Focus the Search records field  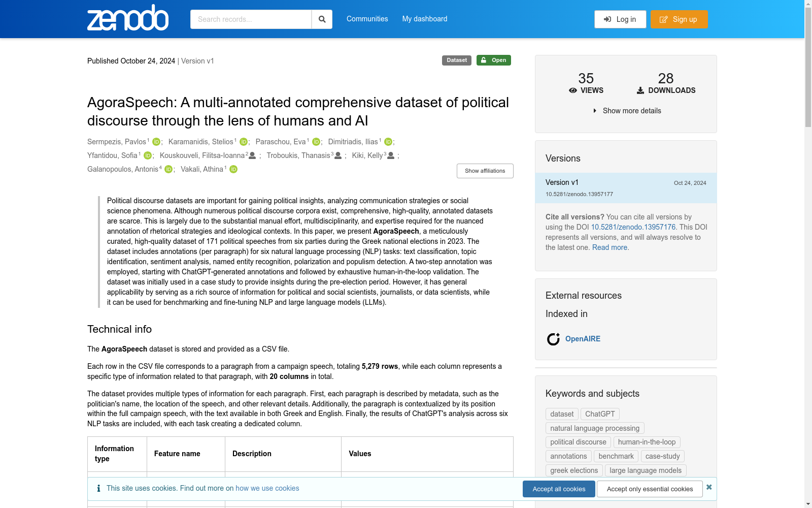coord(251,19)
